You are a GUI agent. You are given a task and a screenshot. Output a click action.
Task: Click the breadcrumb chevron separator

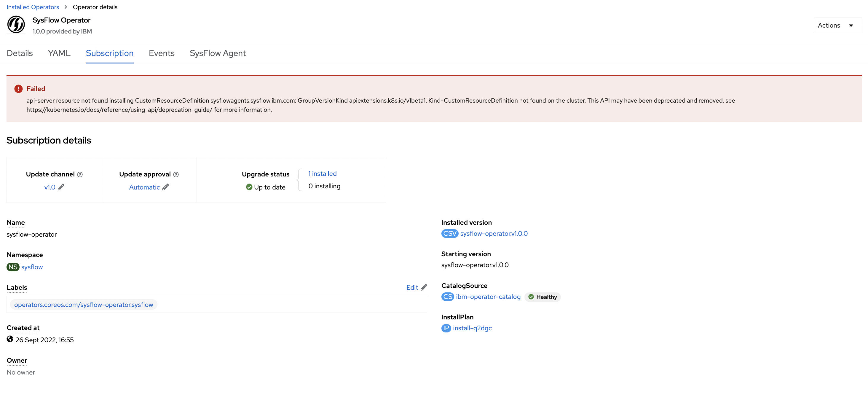click(66, 7)
